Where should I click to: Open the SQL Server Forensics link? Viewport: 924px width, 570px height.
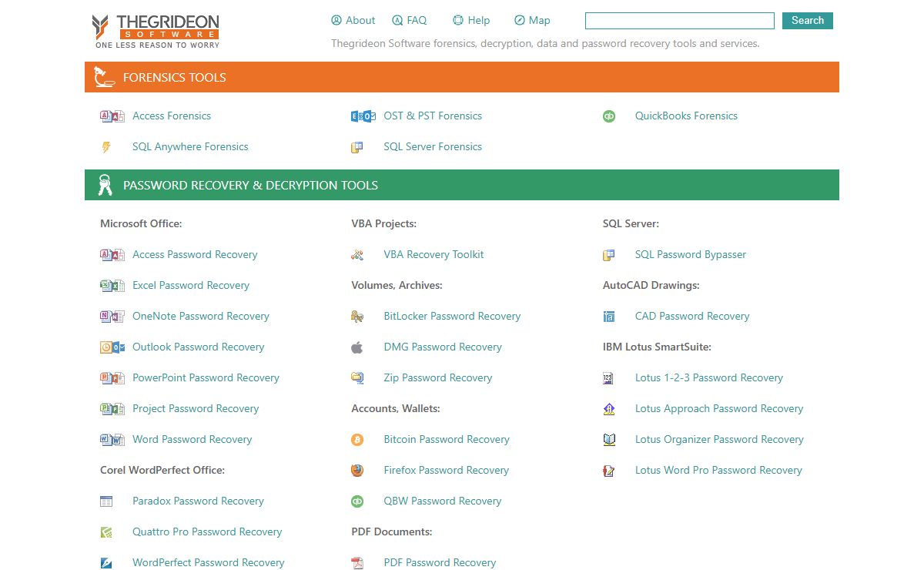tap(433, 147)
